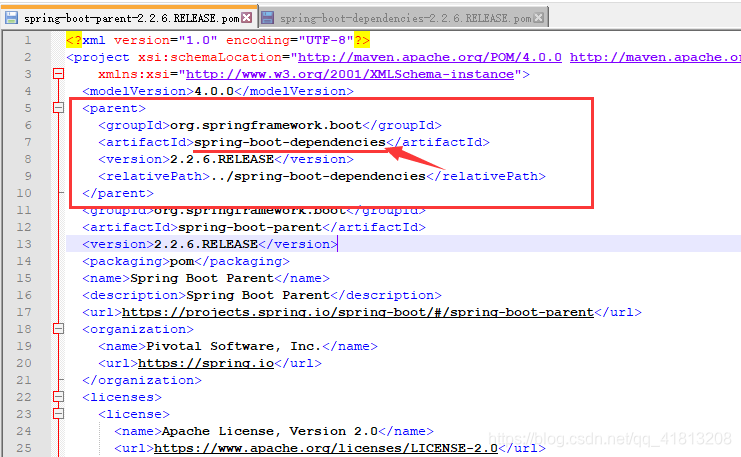Click line number 1 in the margin
The image size is (741, 457).
(x=28, y=40)
